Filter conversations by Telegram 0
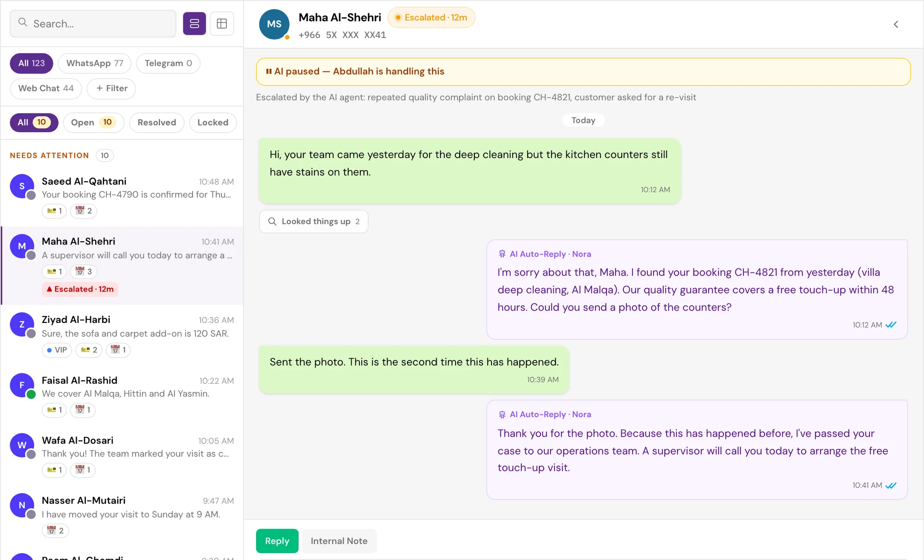 (x=168, y=63)
